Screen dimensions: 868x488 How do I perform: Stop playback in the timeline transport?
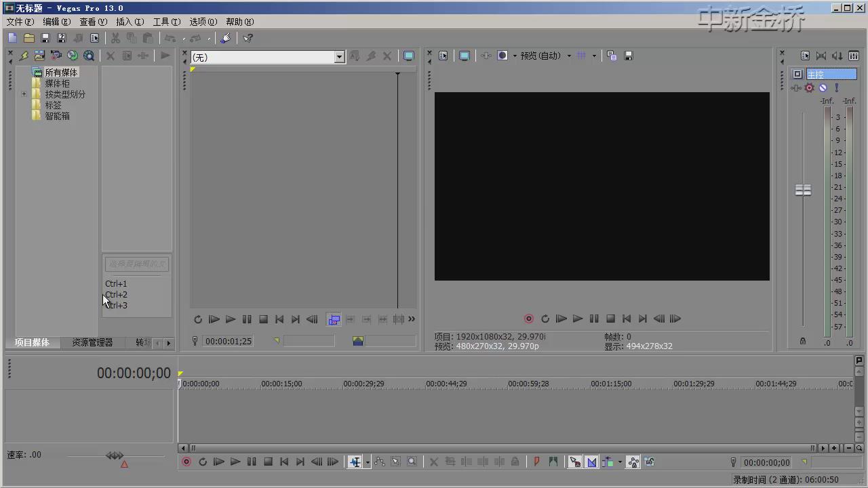point(268,462)
